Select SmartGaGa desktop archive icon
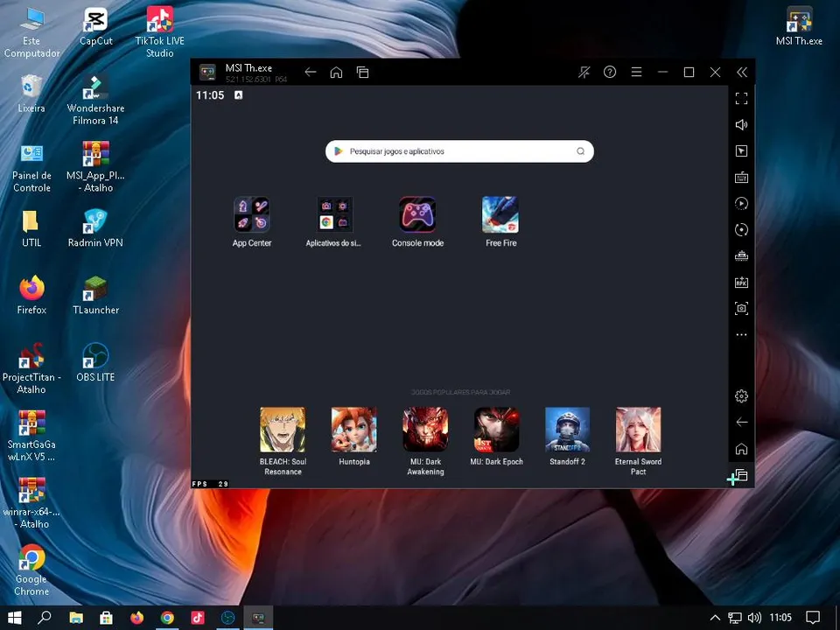The image size is (840, 630). coord(31,436)
